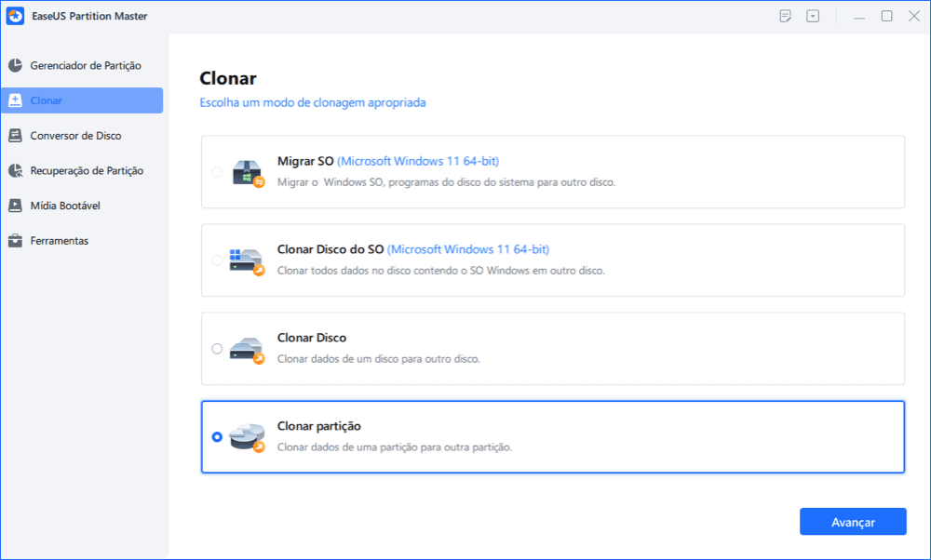Click Microsoft Windows 11 64-bit beside Migrar SO

click(x=419, y=161)
